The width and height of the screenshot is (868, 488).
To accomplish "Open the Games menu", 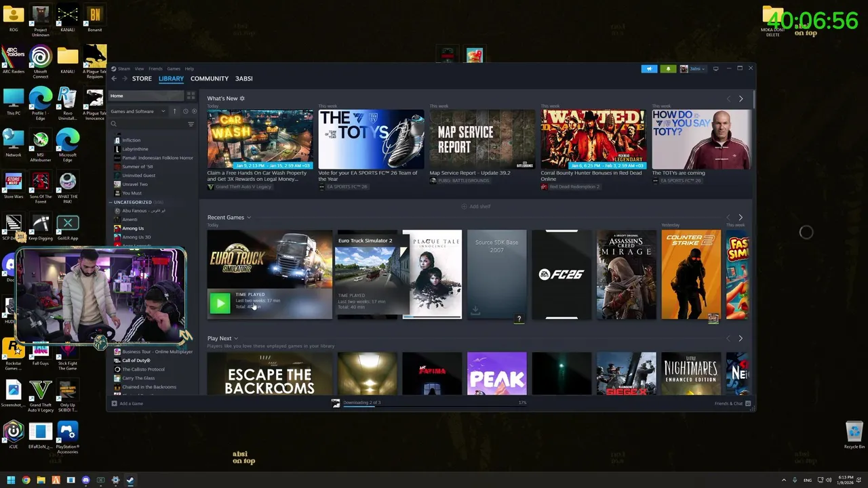I will click(174, 68).
